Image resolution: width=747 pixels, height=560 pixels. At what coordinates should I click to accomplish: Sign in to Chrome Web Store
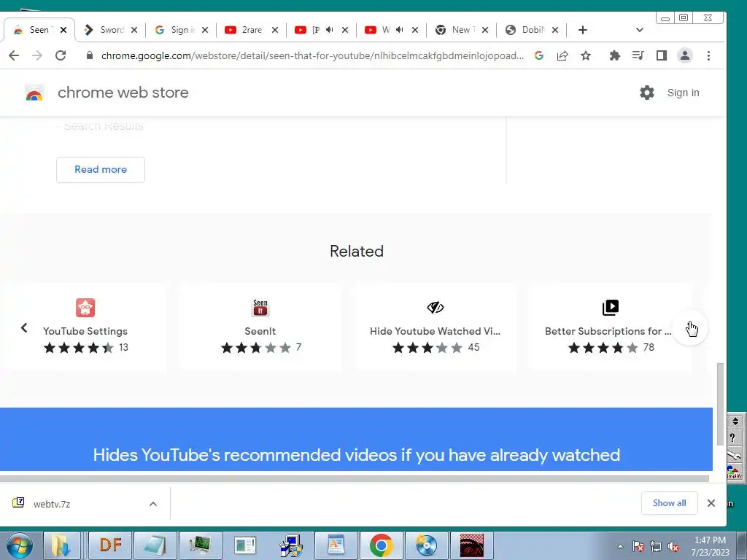click(683, 93)
